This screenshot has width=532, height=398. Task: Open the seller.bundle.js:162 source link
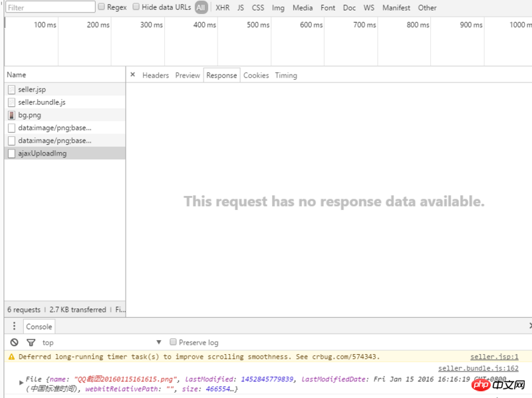pos(478,368)
